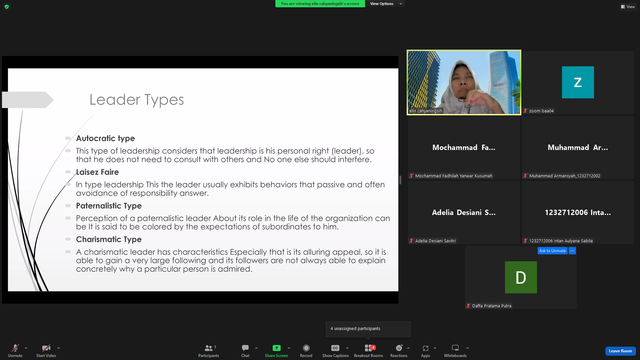
Task: Open the Reactions menu
Action: coord(399,350)
